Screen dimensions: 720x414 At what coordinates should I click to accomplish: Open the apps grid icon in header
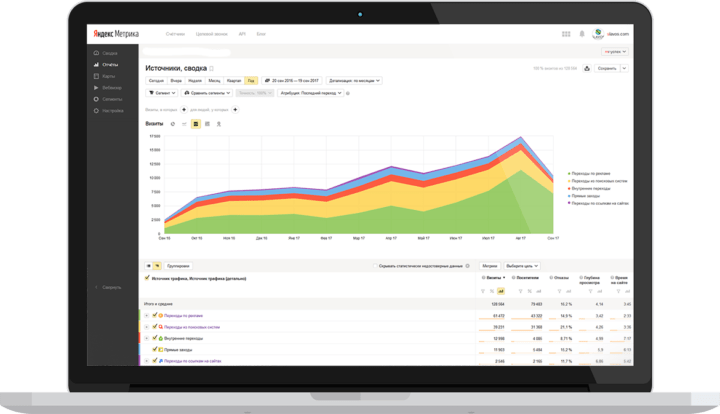pos(566,34)
